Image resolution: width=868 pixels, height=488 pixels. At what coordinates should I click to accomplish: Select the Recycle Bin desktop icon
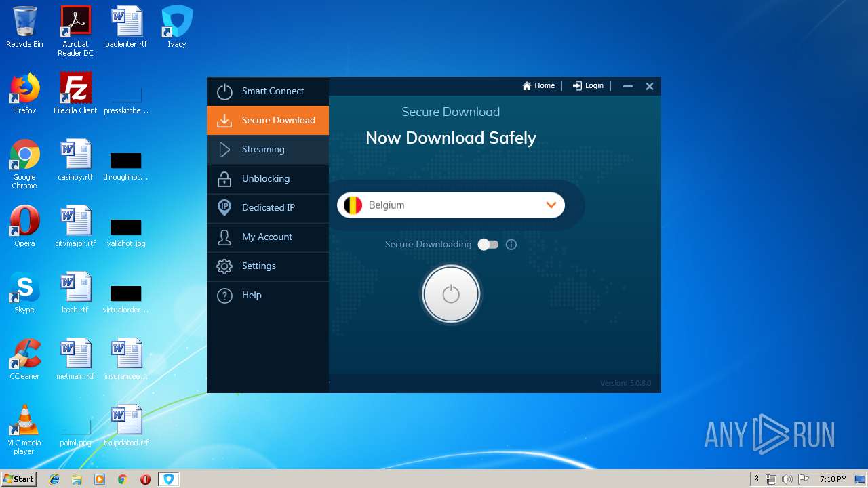[x=24, y=28]
